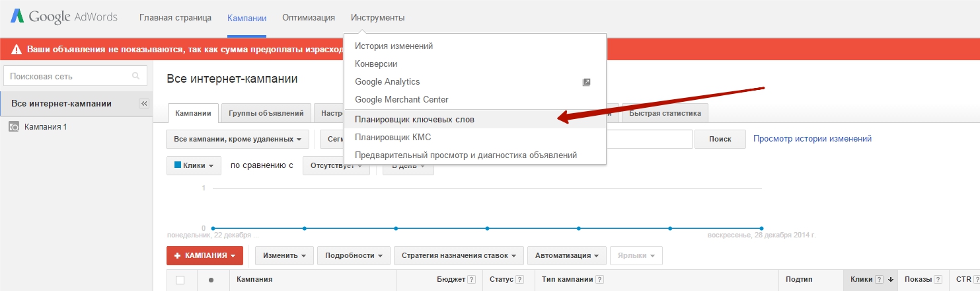Open the + КАМПАНИЯ dropdown button

coord(205,255)
